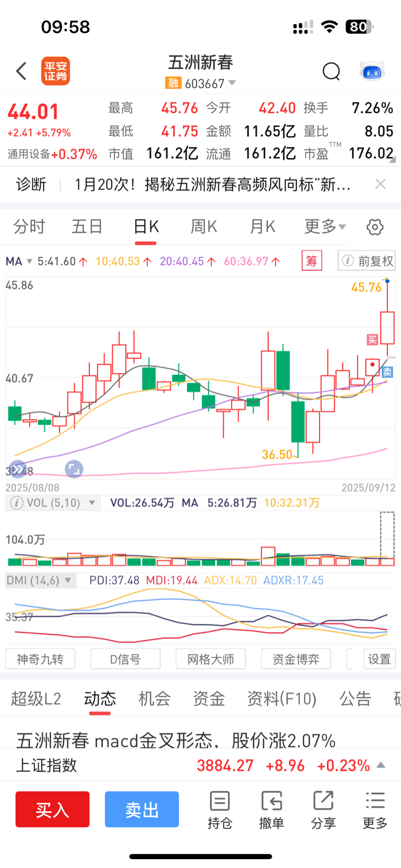Viewport: 401px width, 868px height.
Task: Tap the Wi-Fi status icon
Action: point(329,27)
